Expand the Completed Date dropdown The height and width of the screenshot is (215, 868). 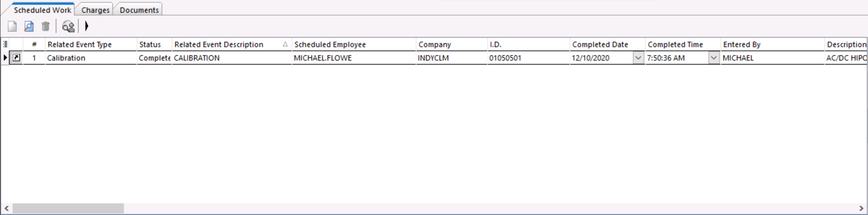(x=638, y=57)
